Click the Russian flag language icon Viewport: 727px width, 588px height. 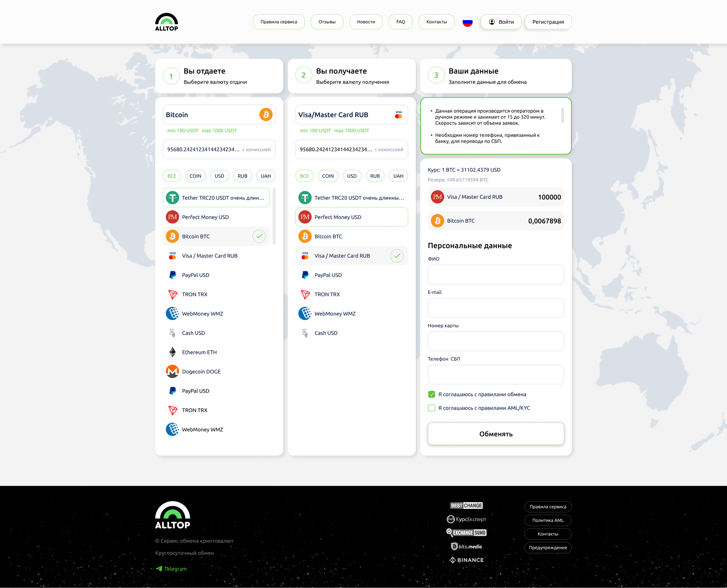pos(468,22)
